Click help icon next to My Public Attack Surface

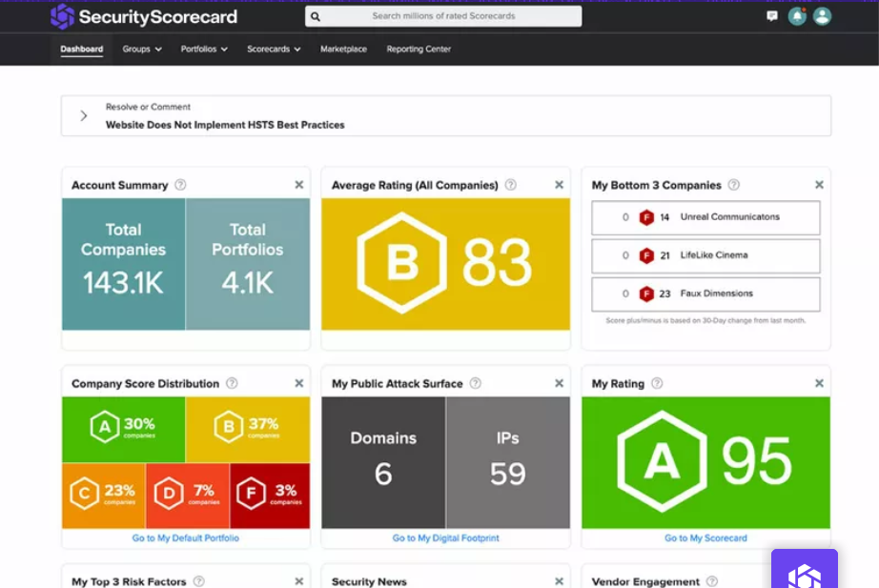point(475,383)
